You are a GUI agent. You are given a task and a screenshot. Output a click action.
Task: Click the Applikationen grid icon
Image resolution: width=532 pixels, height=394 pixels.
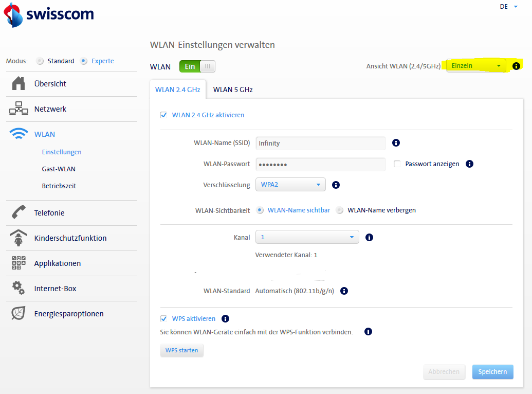click(17, 263)
